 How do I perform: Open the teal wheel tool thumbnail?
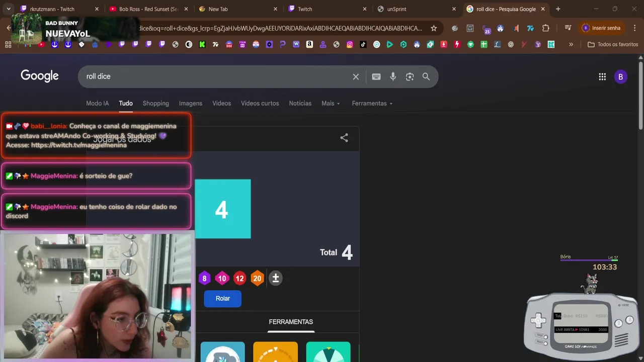328,352
